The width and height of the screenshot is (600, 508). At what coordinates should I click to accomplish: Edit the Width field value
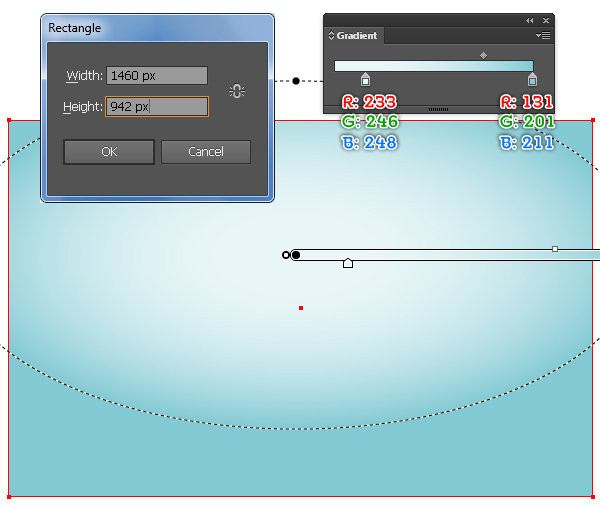(x=157, y=76)
